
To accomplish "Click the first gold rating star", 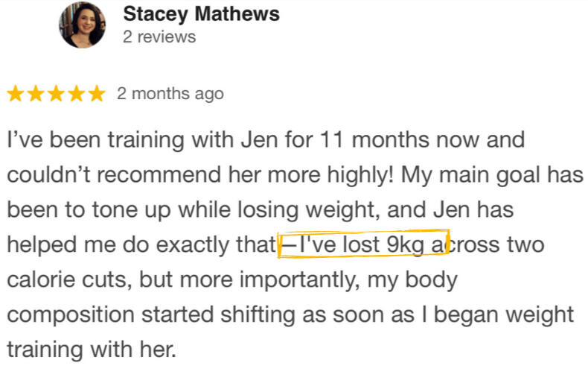I will click(16, 95).
